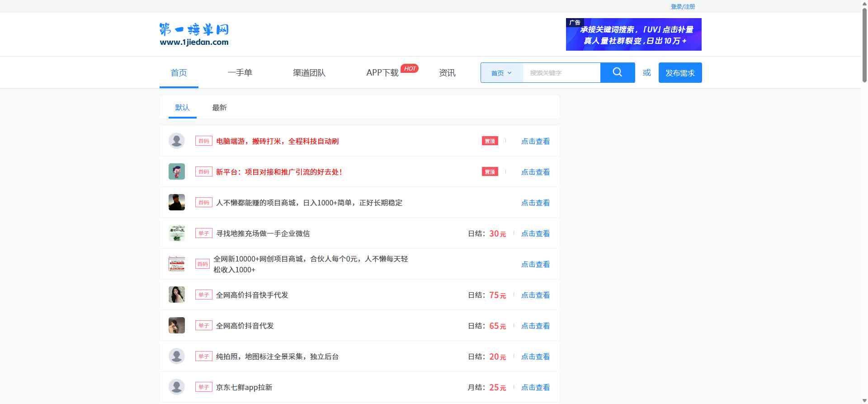Click 置顶 badge on 电脑端游 row
The height and width of the screenshot is (404, 868).
point(490,141)
